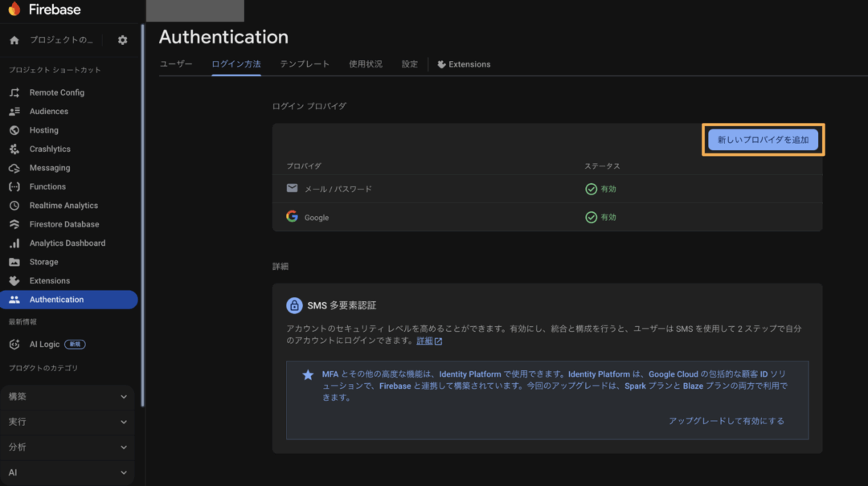Click 有効 status of Google
This screenshot has height=486, width=868.
(608, 217)
